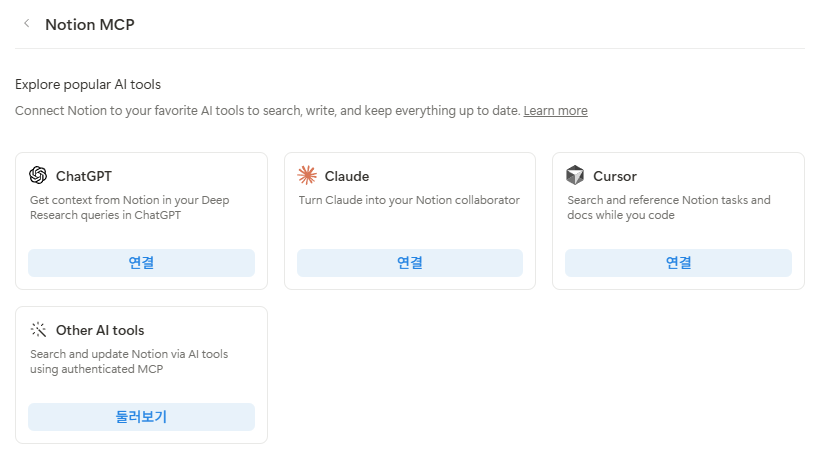Select the ChatGPT card title

point(84,176)
